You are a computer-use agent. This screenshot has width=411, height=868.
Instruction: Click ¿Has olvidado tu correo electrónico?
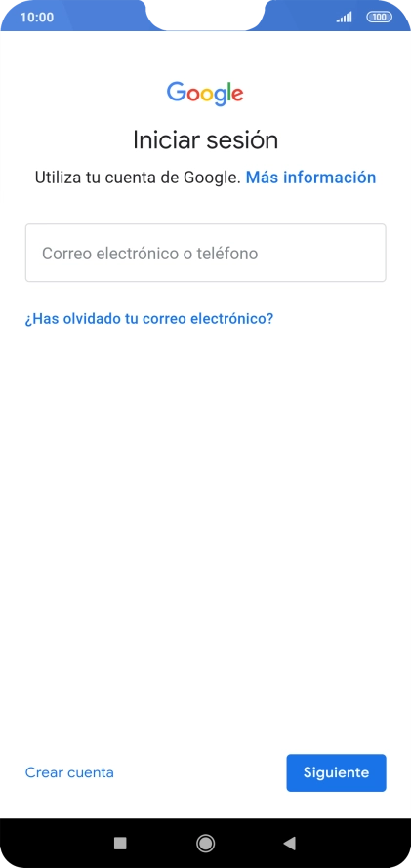[x=149, y=319]
